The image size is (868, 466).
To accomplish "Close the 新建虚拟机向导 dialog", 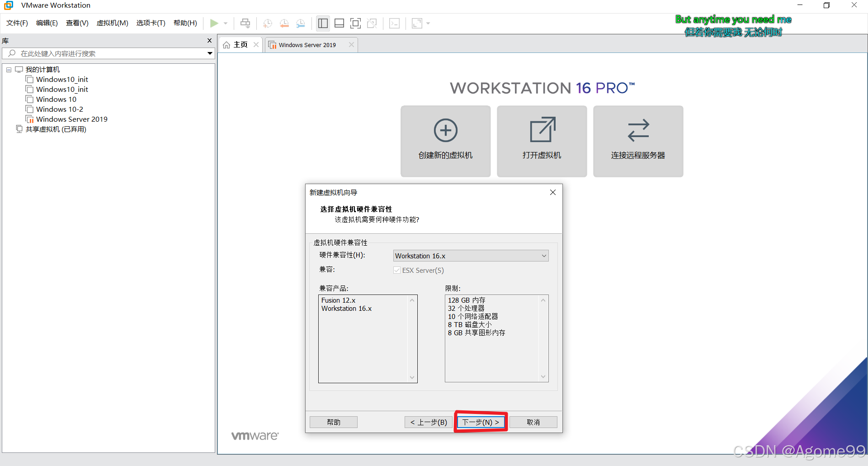I will (x=552, y=192).
